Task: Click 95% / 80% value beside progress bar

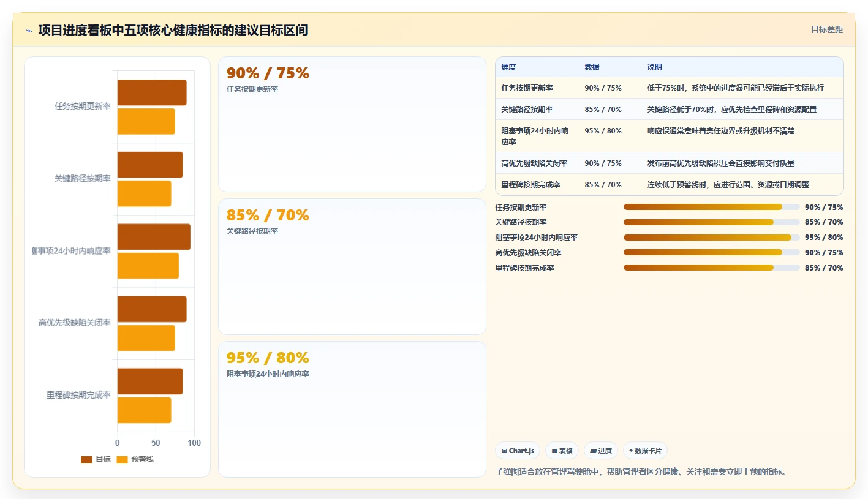Action: (824, 238)
